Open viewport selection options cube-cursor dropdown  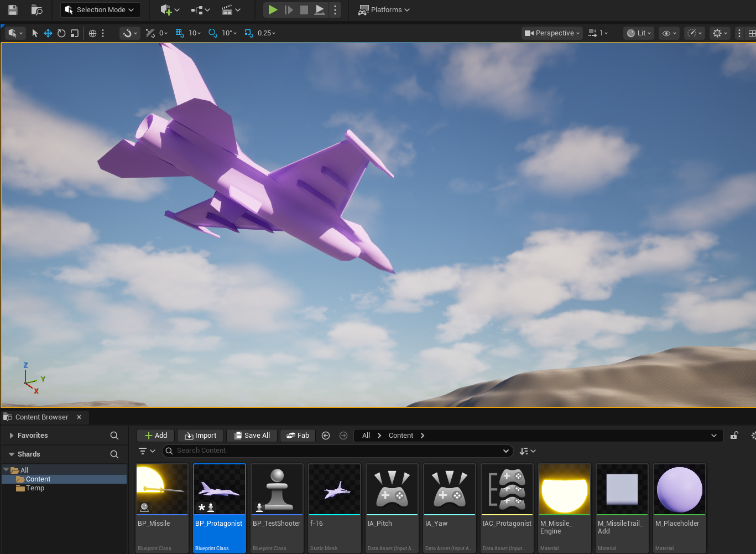click(15, 33)
